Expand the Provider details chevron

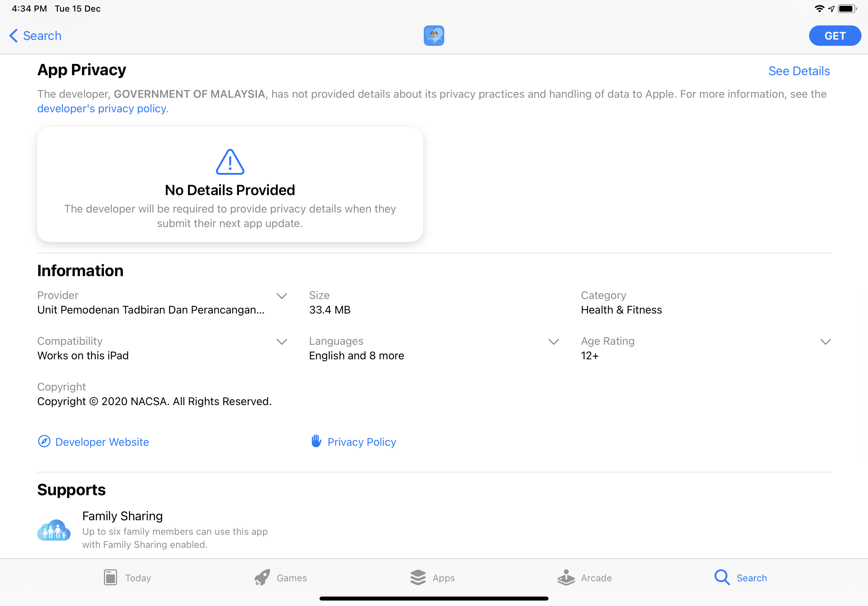[282, 296]
